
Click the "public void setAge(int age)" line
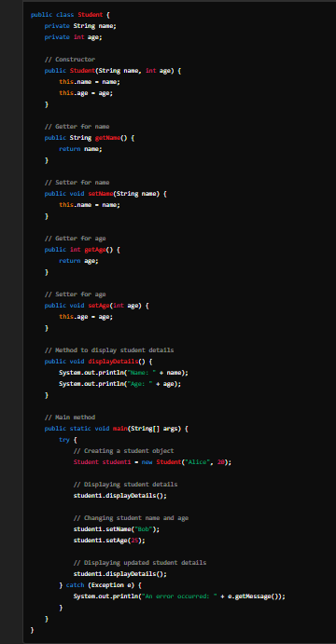[x=97, y=305]
